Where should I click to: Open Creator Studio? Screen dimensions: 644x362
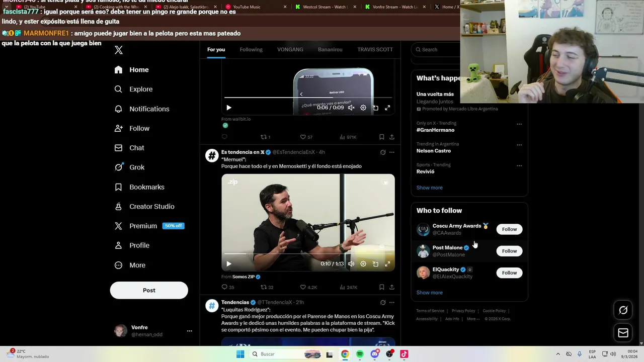tap(144, 207)
